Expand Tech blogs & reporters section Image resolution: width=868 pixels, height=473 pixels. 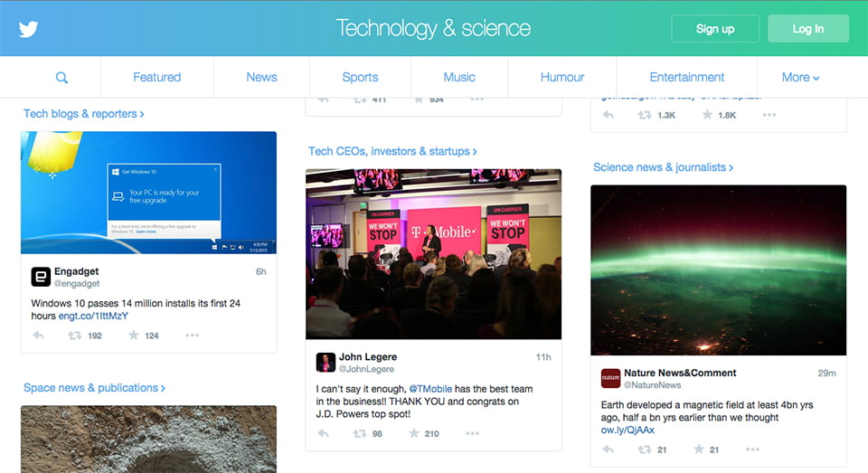[83, 114]
